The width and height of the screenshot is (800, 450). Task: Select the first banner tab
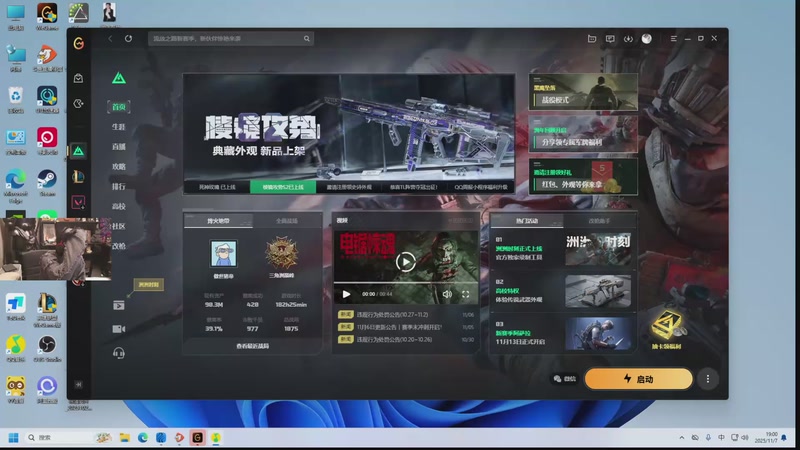coord(217,187)
